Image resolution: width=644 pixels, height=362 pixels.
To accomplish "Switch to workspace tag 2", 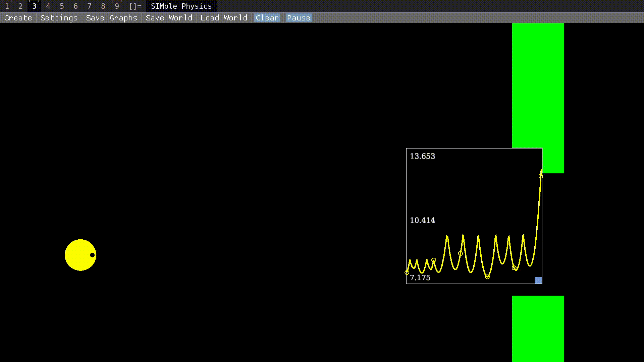I will pos(20,6).
